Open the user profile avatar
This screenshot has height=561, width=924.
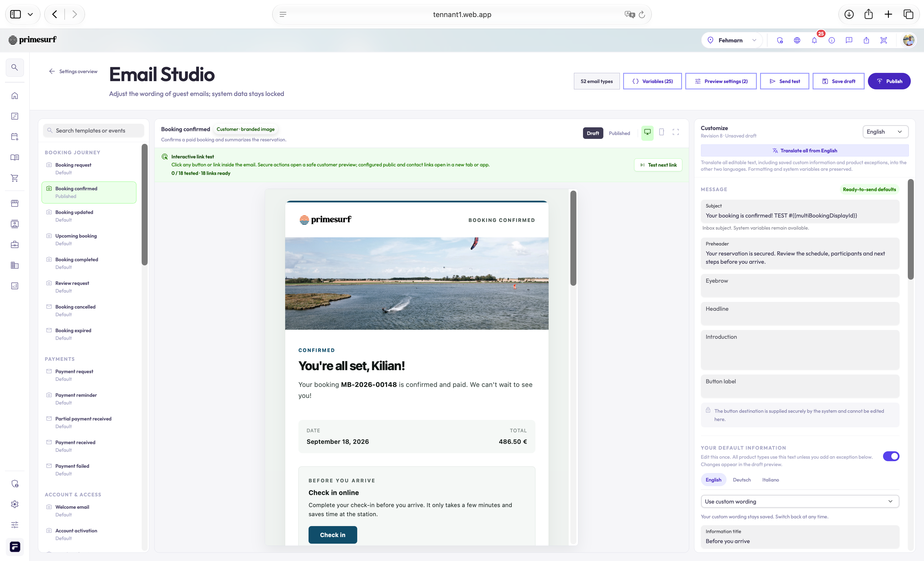point(909,40)
